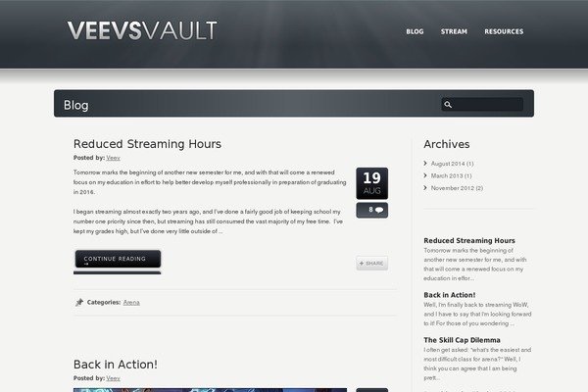Open the Reduced Streaming Hours post title

pyautogui.click(x=147, y=144)
